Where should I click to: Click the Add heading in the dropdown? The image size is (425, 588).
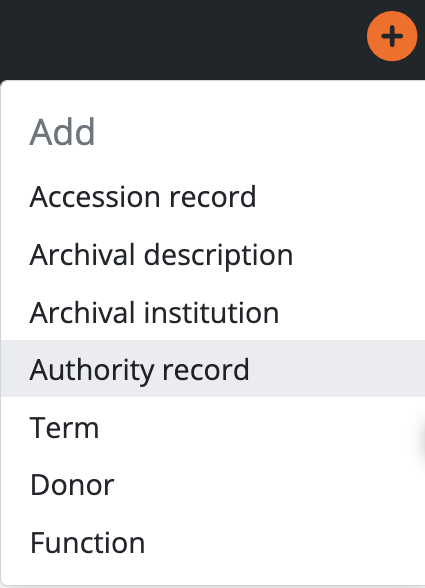click(62, 132)
